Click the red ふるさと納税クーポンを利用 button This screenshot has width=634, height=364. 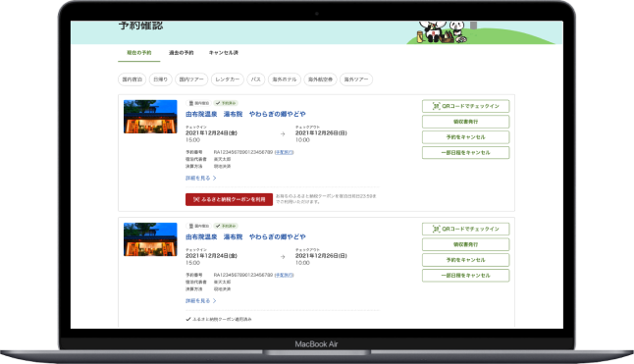[229, 199]
